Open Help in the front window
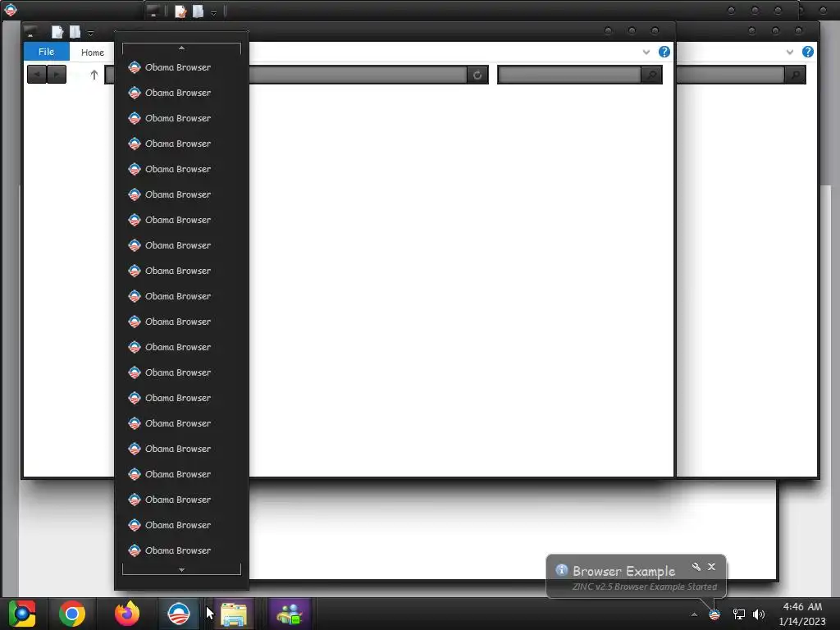Screen dimensions: 840x630 coord(664,52)
